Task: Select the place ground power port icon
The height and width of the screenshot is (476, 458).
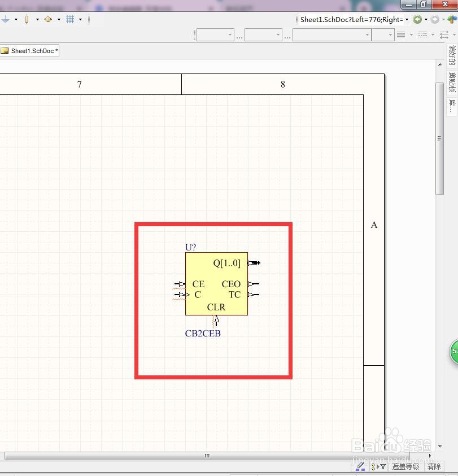Action: pos(6,20)
